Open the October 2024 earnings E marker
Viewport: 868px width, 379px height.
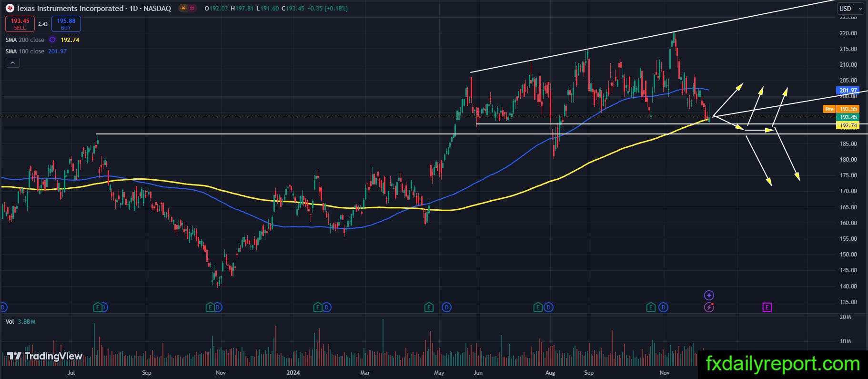tap(651, 307)
